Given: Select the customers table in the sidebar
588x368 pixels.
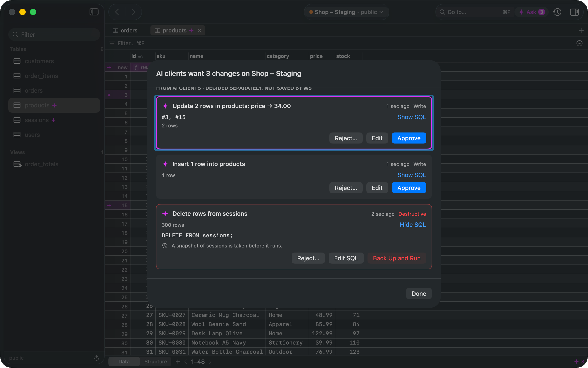Looking at the screenshot, I should click(54, 61).
